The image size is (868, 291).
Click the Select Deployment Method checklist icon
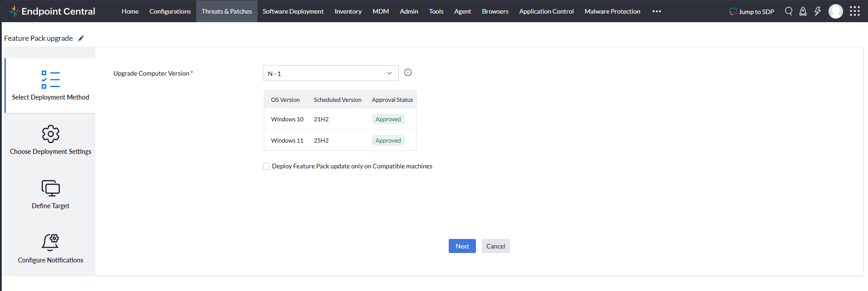pyautogui.click(x=51, y=80)
